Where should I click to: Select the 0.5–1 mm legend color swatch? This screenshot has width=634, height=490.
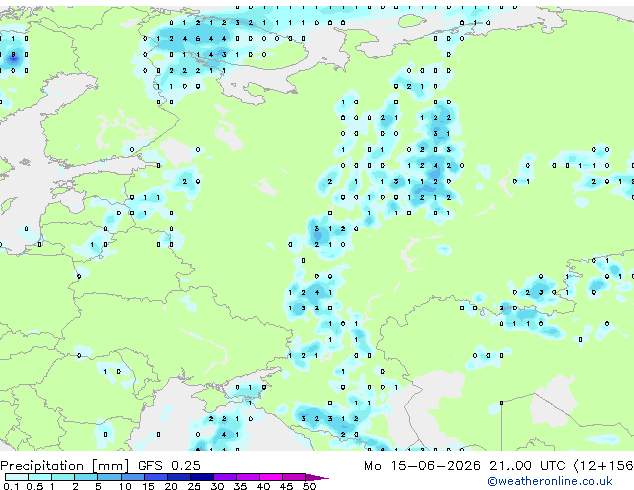(40, 477)
